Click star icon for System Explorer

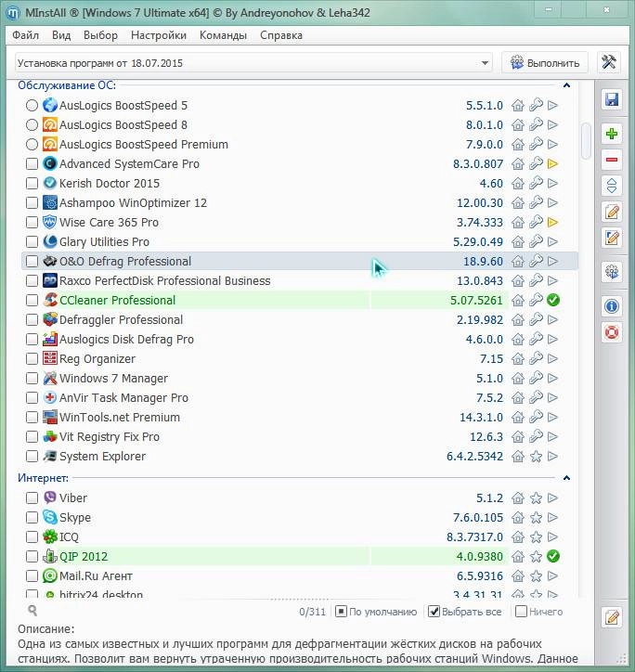tap(536, 457)
